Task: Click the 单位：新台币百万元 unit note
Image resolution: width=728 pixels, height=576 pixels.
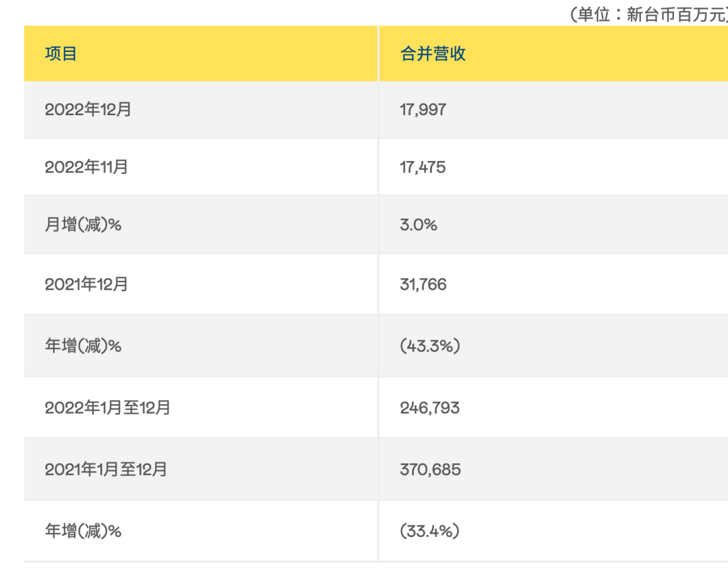Action: [x=648, y=14]
